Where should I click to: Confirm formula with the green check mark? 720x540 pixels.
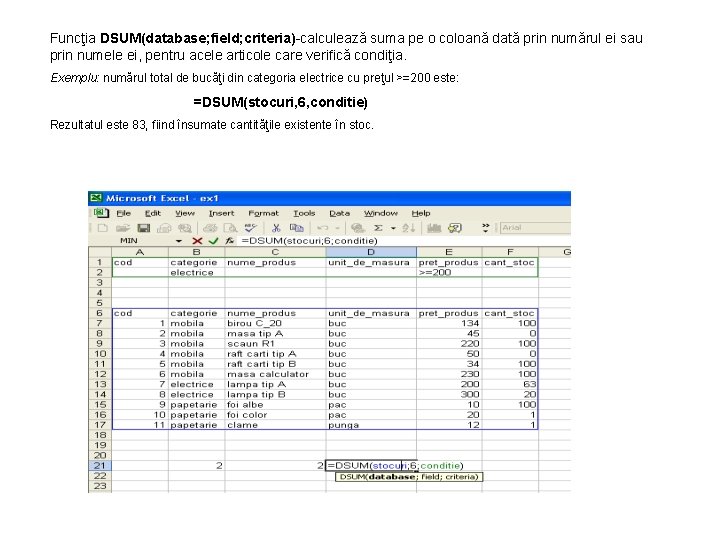tap(214, 241)
